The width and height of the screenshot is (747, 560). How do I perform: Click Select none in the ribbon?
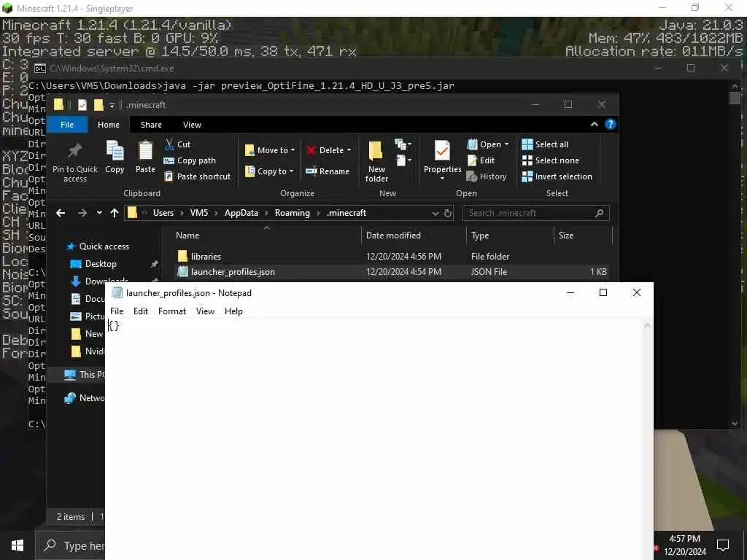[551, 160]
